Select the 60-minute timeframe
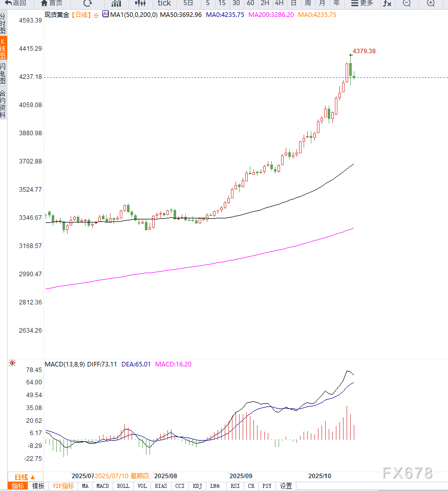448x491 pixels. (250, 3)
